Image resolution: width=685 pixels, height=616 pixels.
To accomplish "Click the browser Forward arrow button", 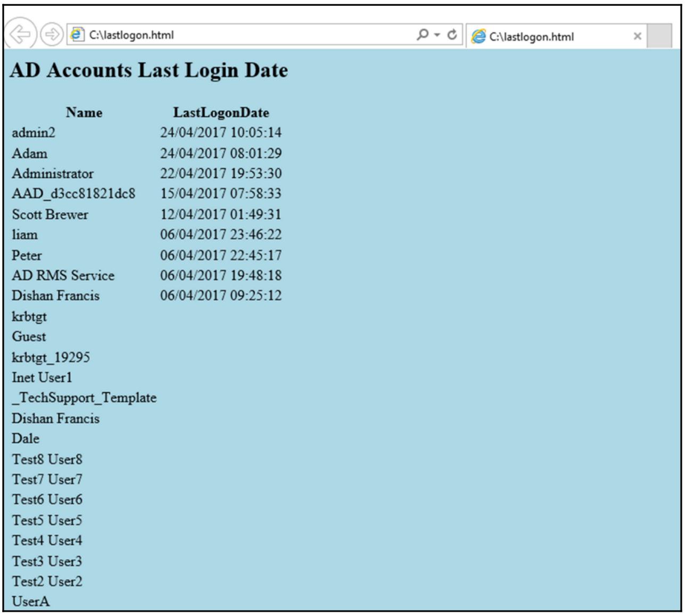I will [51, 35].
